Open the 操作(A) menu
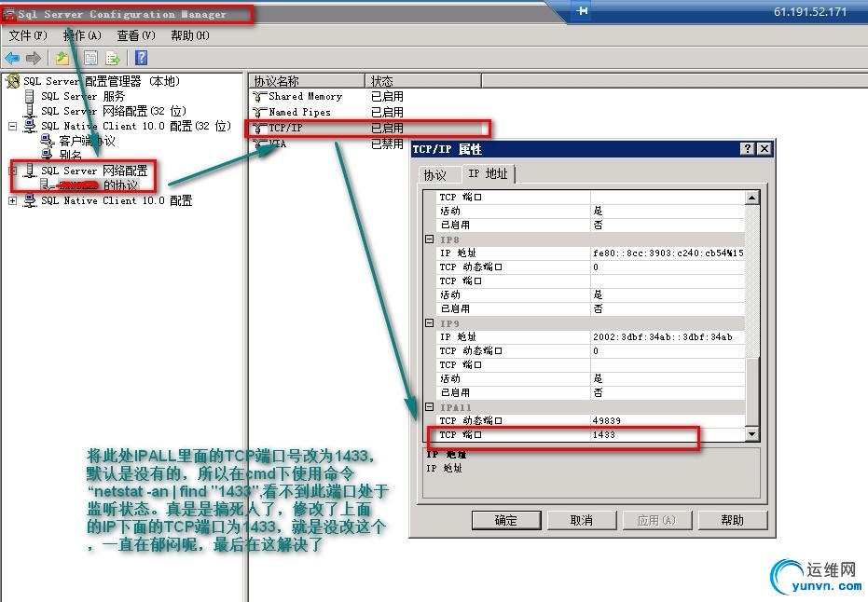868x602 pixels. pos(82,35)
